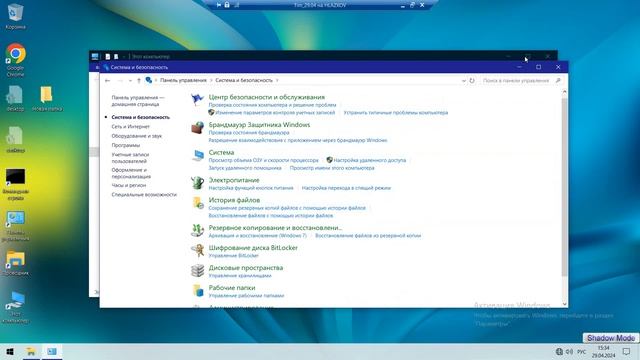Select the Проводник desktop shortcut
Viewport: 640px width, 360px height.
coord(16,263)
